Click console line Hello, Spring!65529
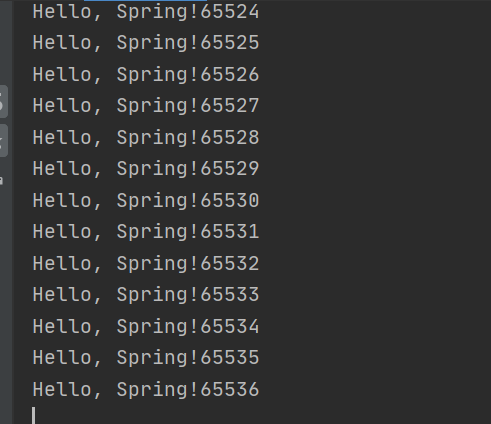The height and width of the screenshot is (424, 491). (146, 168)
